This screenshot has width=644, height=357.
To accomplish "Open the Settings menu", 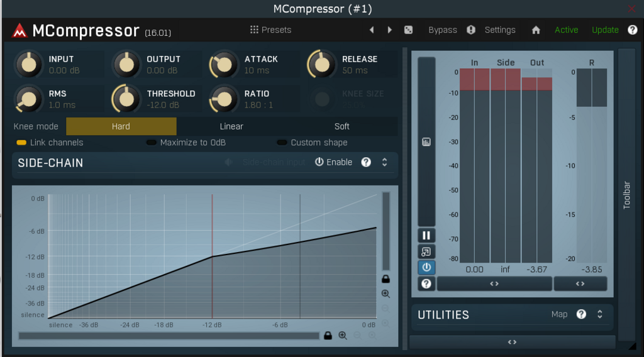I will 500,30.
